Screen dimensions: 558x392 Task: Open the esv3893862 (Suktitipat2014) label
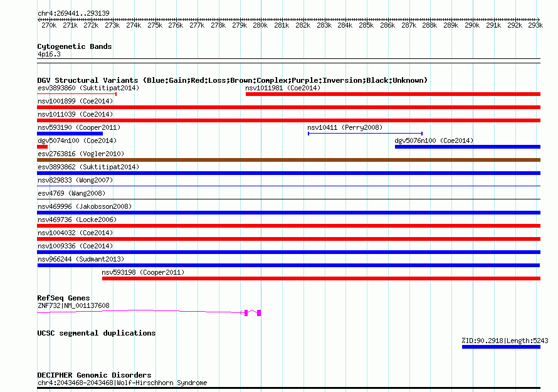(88, 167)
